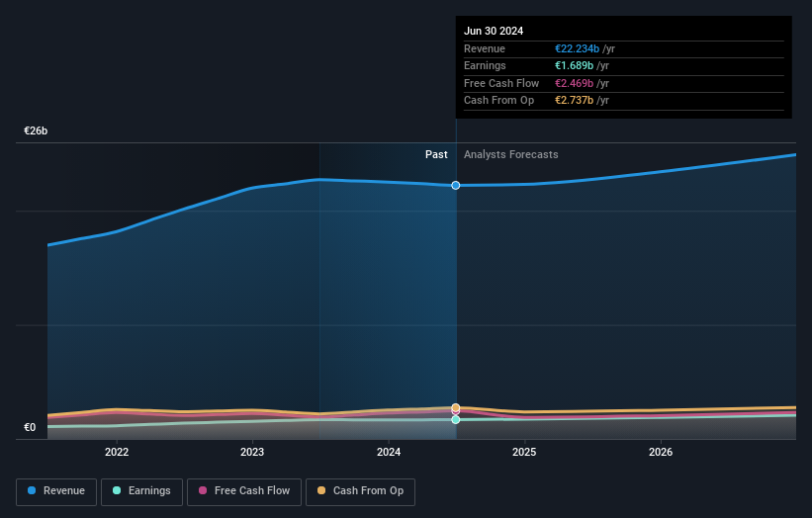
Task: Click the €26b y-axis label
Action: pyautogui.click(x=36, y=130)
